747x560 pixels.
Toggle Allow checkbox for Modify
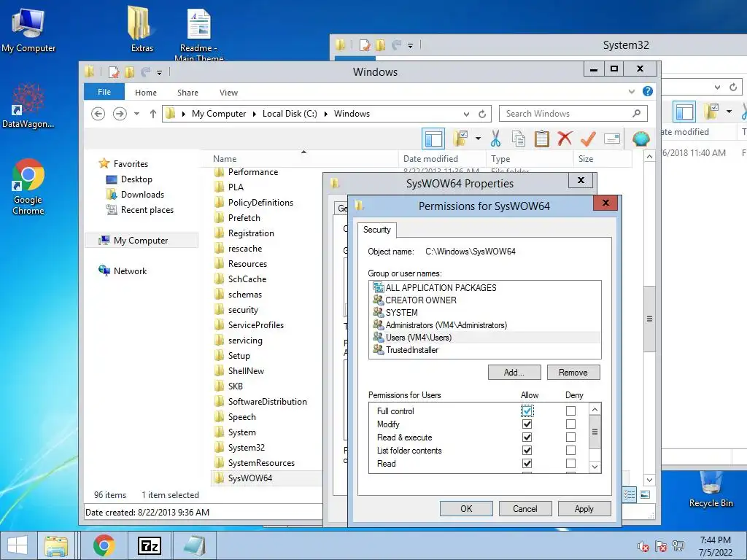point(527,424)
